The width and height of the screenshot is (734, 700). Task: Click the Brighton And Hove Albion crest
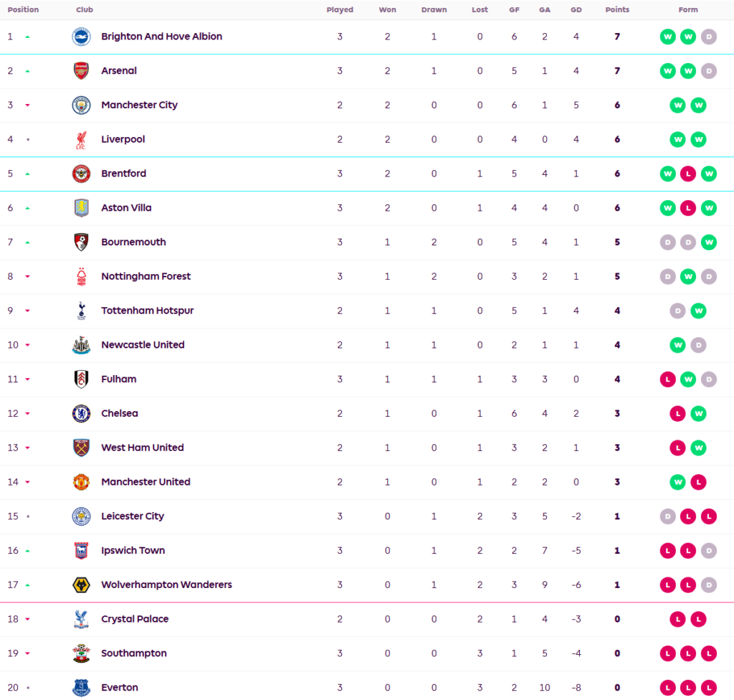coord(81,37)
